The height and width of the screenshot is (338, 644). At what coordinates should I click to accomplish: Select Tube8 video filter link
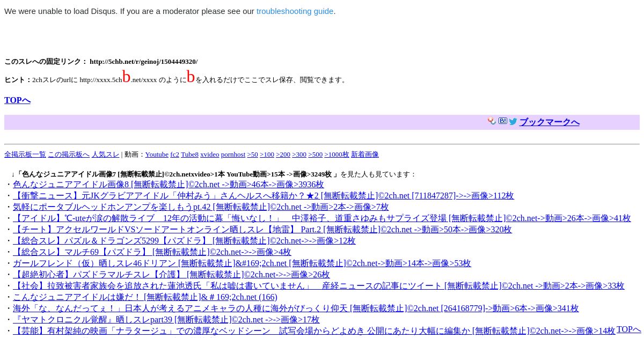[x=189, y=155]
